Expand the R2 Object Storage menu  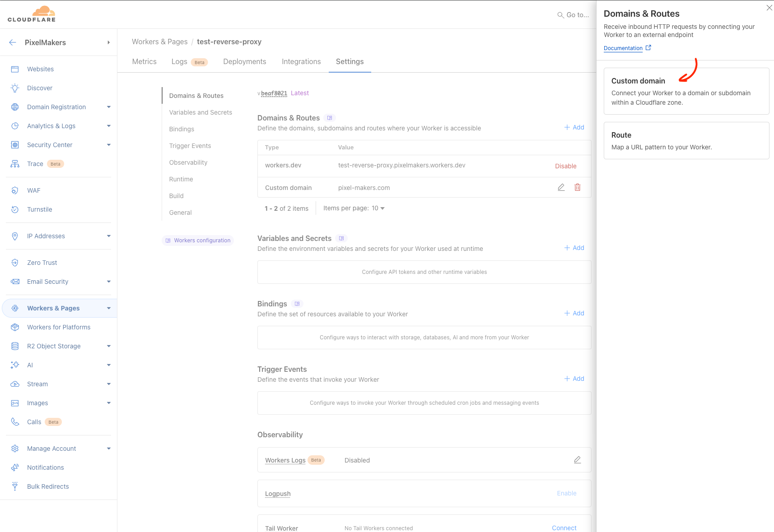[x=109, y=346]
